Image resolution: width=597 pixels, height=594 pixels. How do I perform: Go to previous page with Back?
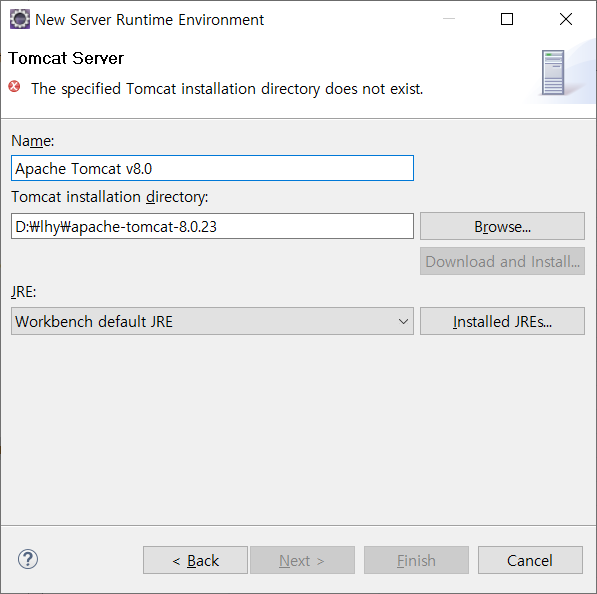click(195, 560)
